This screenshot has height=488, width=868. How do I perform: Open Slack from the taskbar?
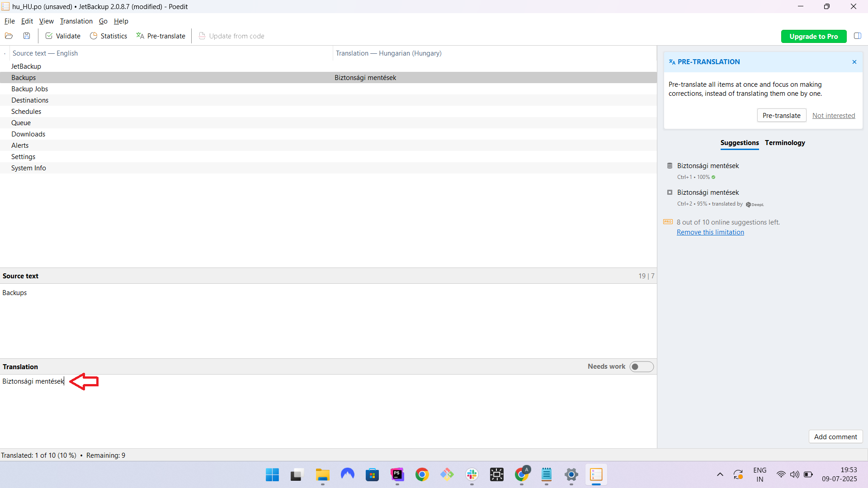[x=472, y=475]
